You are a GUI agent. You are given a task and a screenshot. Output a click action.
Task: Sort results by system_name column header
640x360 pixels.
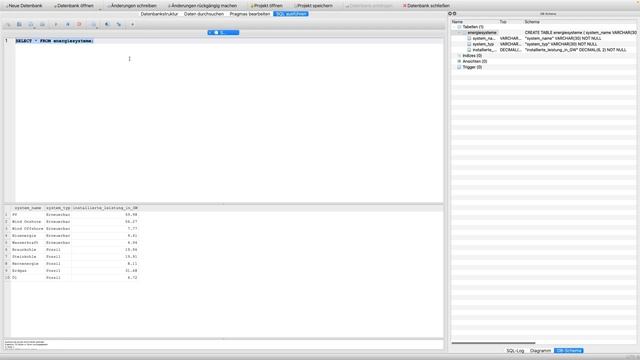click(28, 208)
